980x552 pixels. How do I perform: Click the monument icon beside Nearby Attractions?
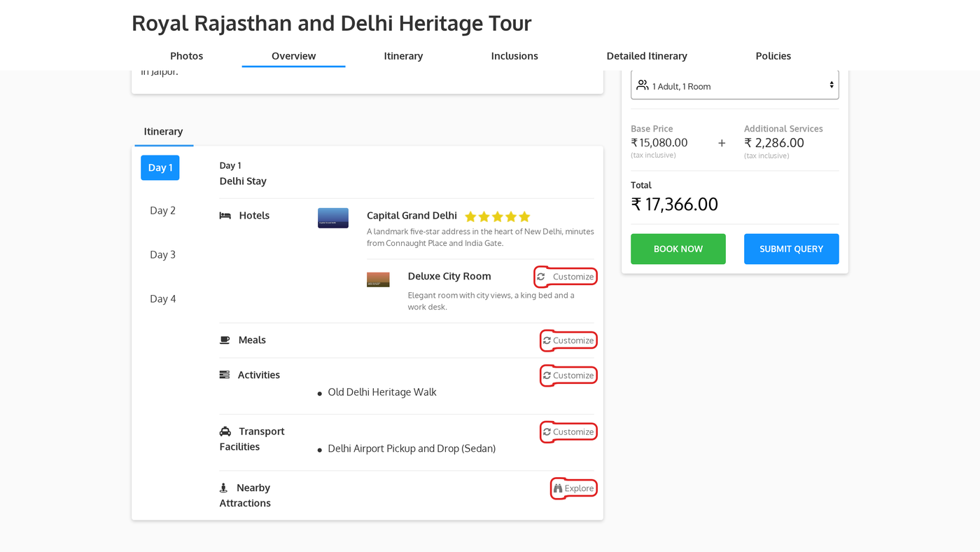[x=224, y=488]
